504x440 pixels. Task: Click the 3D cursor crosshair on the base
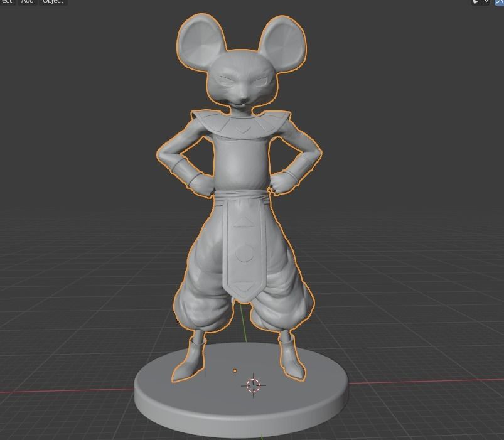point(254,385)
